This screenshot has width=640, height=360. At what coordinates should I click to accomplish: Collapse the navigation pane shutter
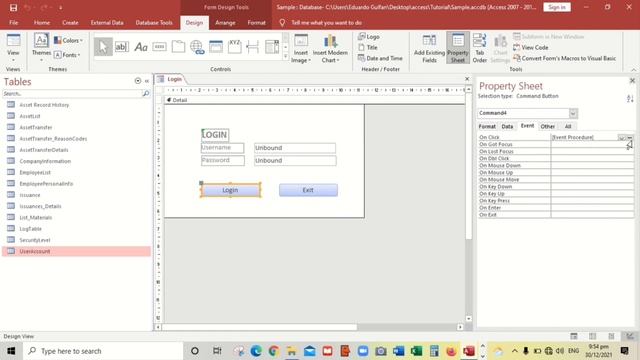tap(147, 81)
